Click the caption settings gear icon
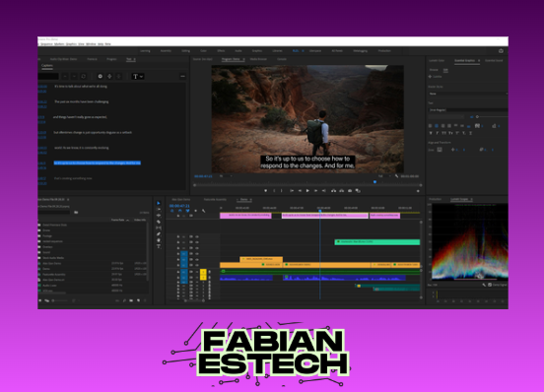This screenshot has width=544, height=392. coord(101,76)
